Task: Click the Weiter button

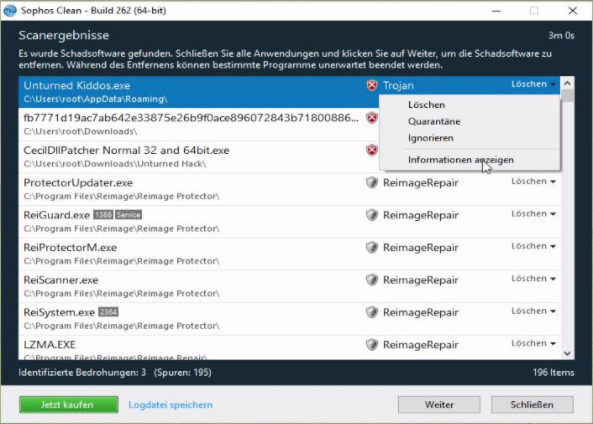Action: (x=439, y=405)
